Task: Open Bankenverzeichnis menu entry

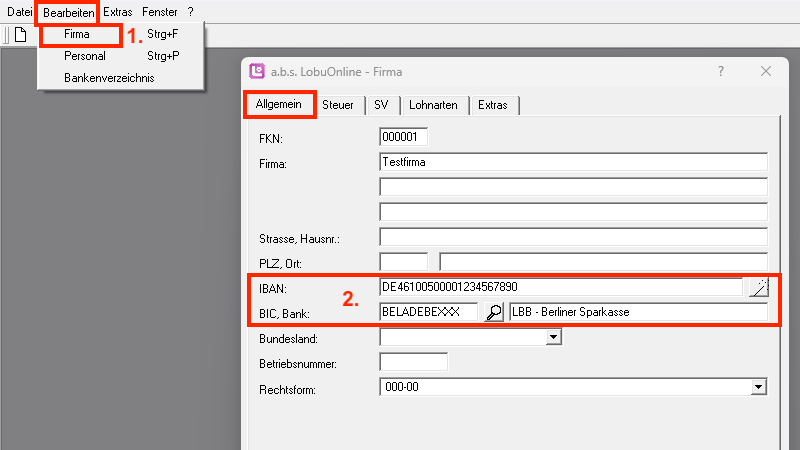Action: [x=109, y=78]
